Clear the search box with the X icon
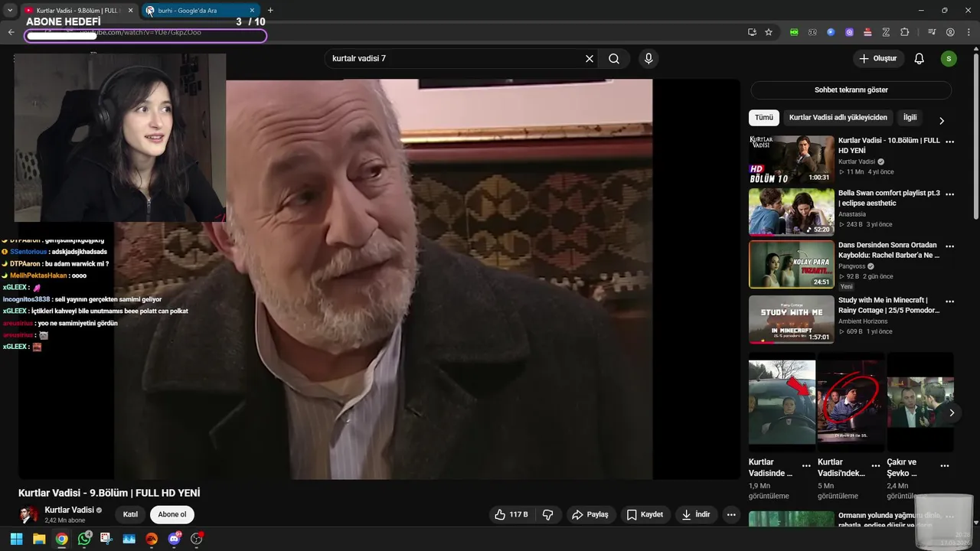The height and width of the screenshot is (551, 980). click(590, 59)
